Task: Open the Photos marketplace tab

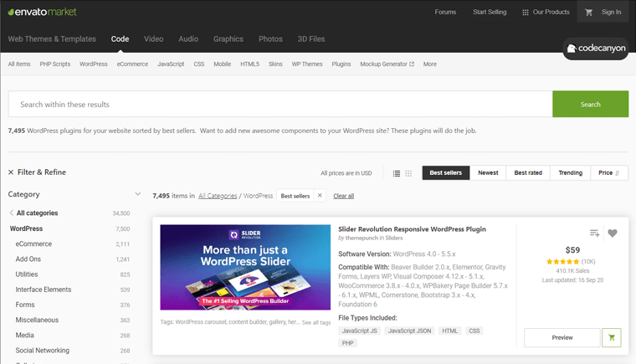Action: click(x=270, y=39)
